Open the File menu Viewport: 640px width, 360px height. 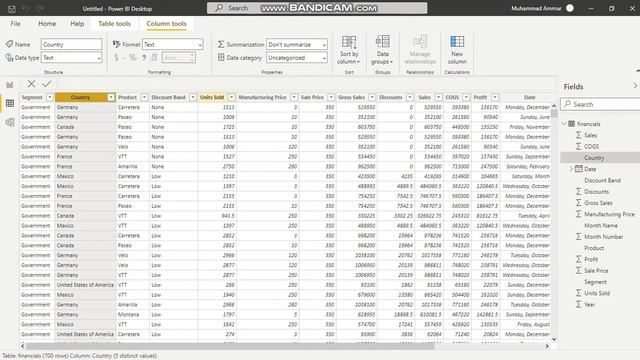16,24
